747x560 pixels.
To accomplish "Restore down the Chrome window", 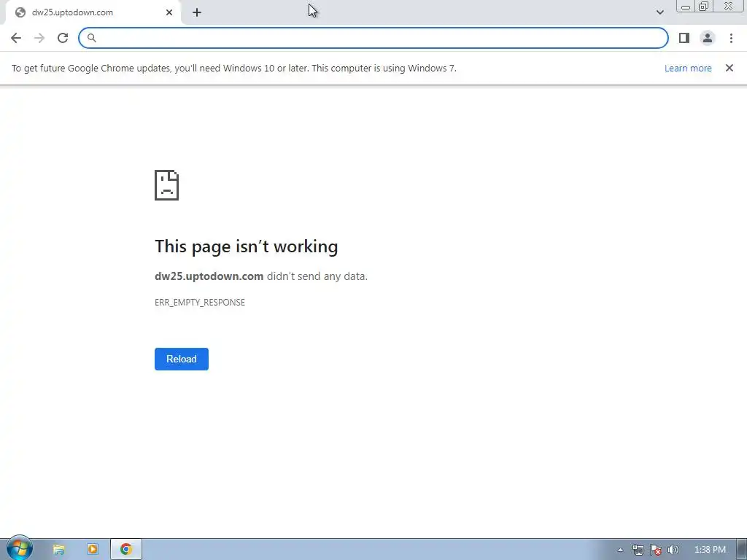I will coord(704,6).
